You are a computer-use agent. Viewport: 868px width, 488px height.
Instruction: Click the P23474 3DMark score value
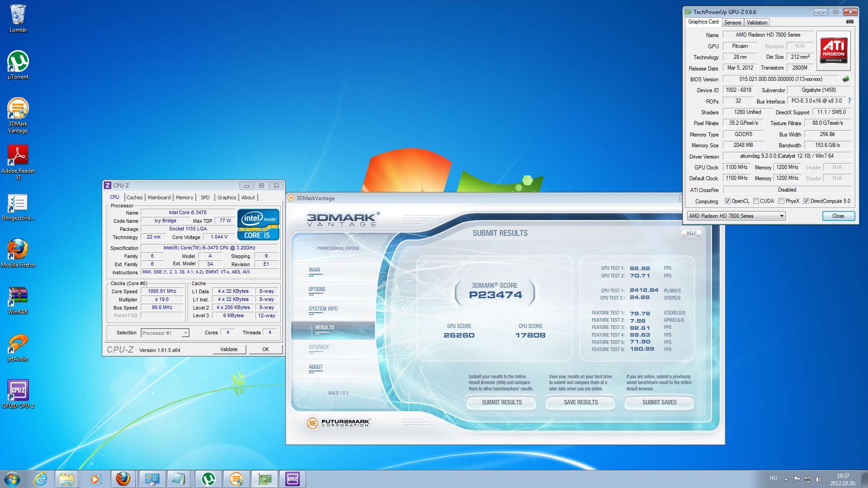tap(495, 295)
